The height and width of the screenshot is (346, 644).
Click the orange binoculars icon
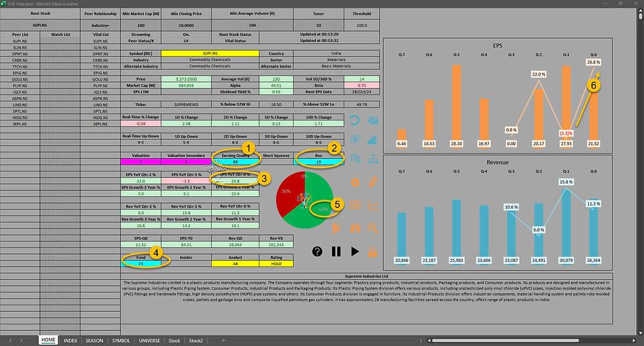pos(355,228)
